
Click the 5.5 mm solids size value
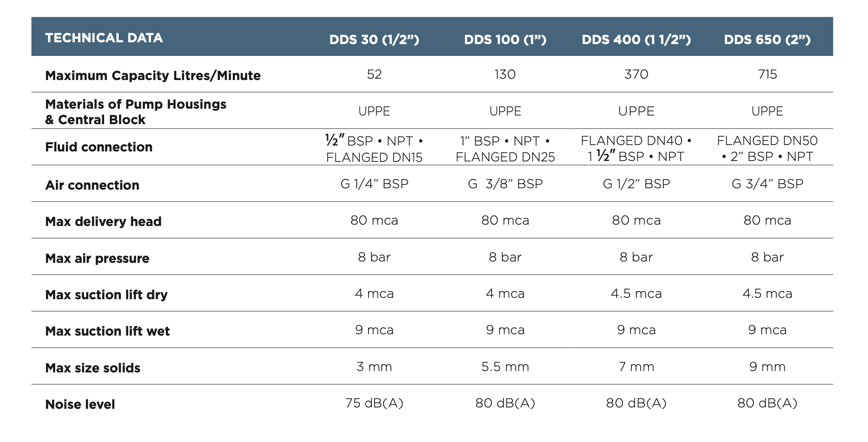tap(505, 367)
